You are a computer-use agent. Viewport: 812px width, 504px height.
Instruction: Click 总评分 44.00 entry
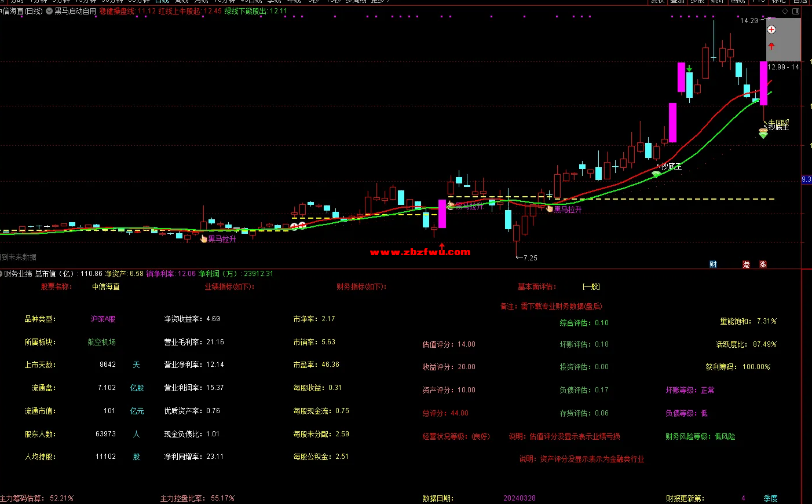[445, 413]
